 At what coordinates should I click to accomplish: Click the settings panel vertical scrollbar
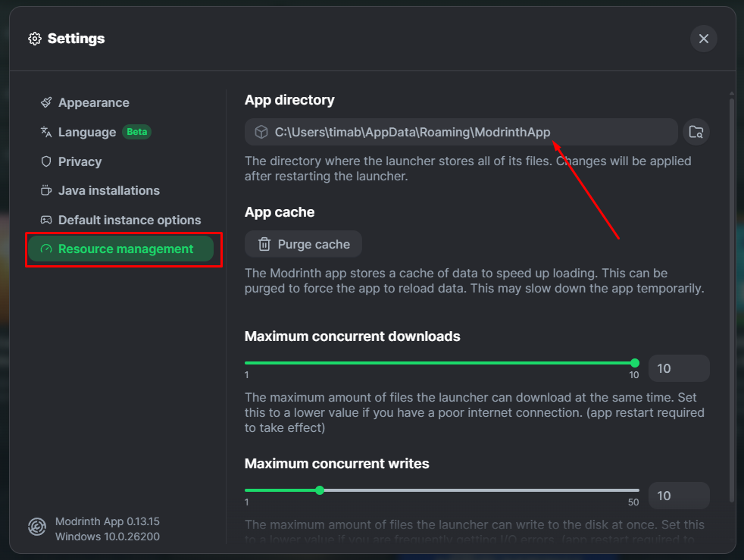pyautogui.click(x=732, y=299)
